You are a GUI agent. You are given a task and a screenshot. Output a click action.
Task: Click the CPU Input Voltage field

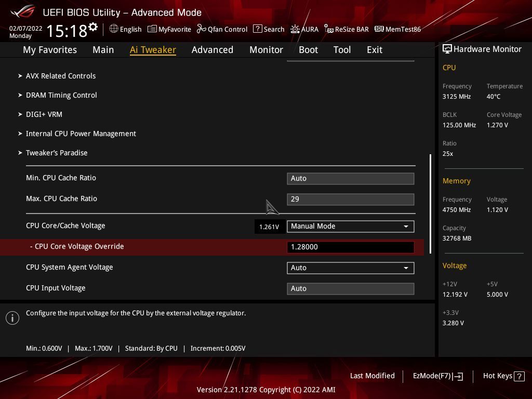coord(351,288)
